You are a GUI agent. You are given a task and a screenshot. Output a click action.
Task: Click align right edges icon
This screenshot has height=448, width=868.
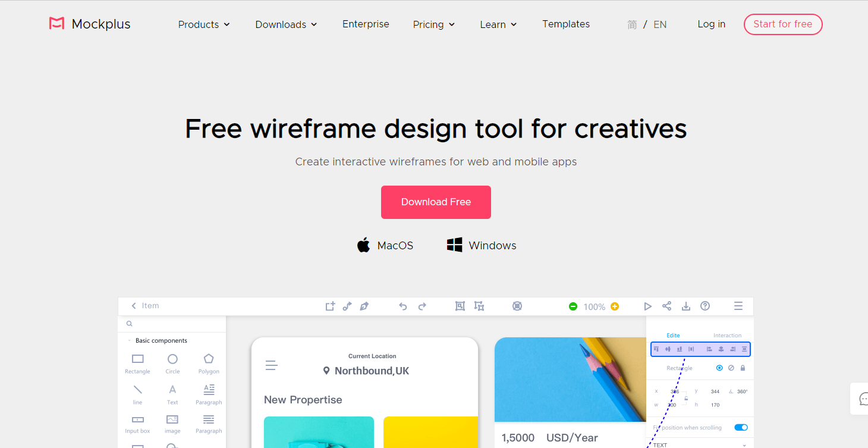pyautogui.click(x=732, y=349)
